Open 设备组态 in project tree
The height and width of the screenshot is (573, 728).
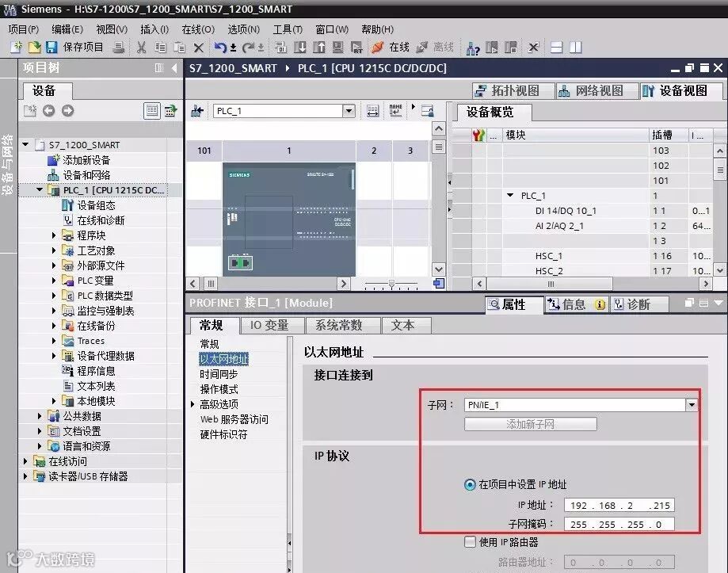coord(96,205)
